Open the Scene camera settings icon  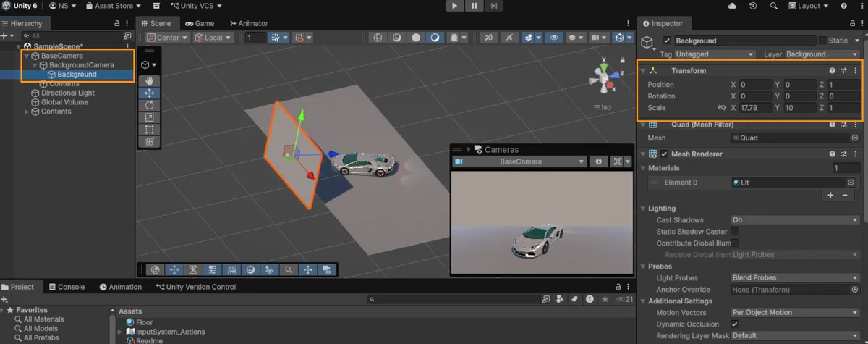point(597,38)
